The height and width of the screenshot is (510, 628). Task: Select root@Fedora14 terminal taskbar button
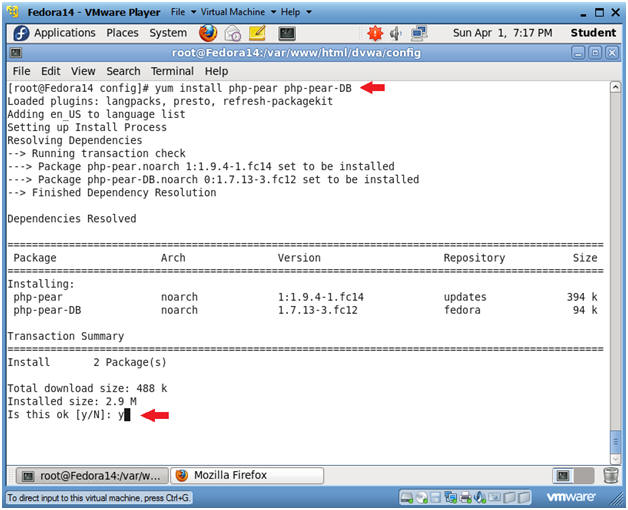(x=92, y=476)
